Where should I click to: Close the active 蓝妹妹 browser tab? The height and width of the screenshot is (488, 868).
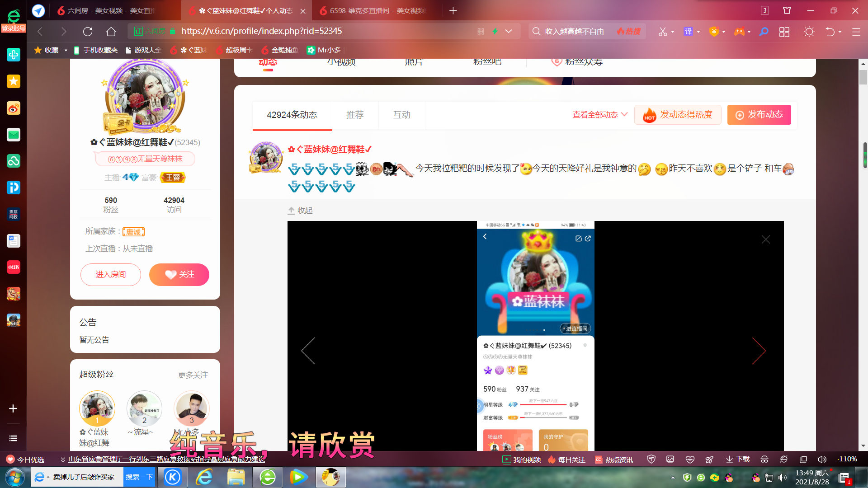click(303, 11)
